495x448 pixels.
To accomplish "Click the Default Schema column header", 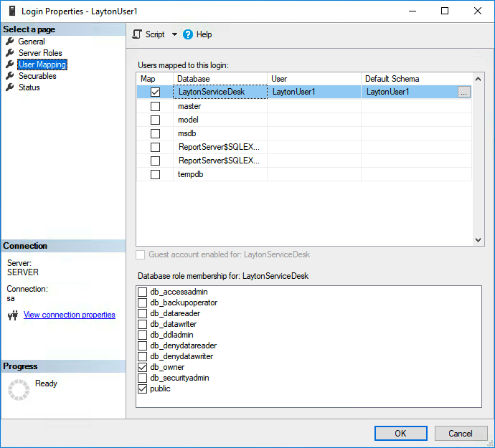I will 417,79.
